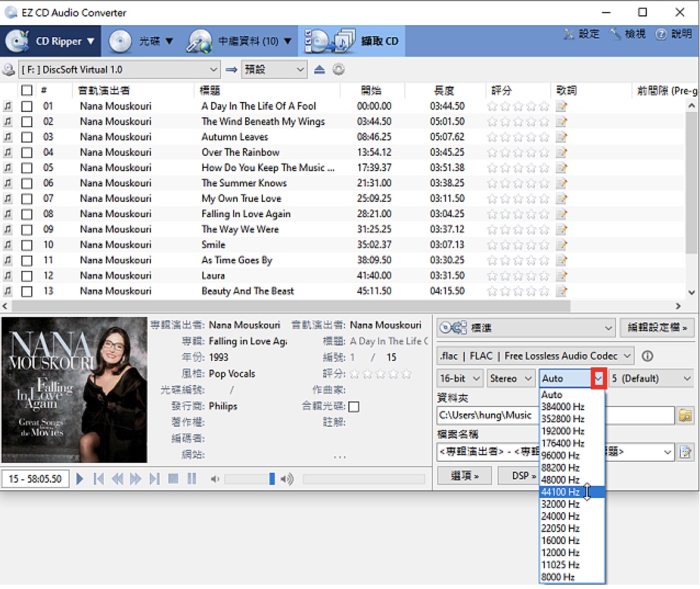Check track 10 Smile
The width and height of the screenshot is (700, 589).
[x=26, y=245]
